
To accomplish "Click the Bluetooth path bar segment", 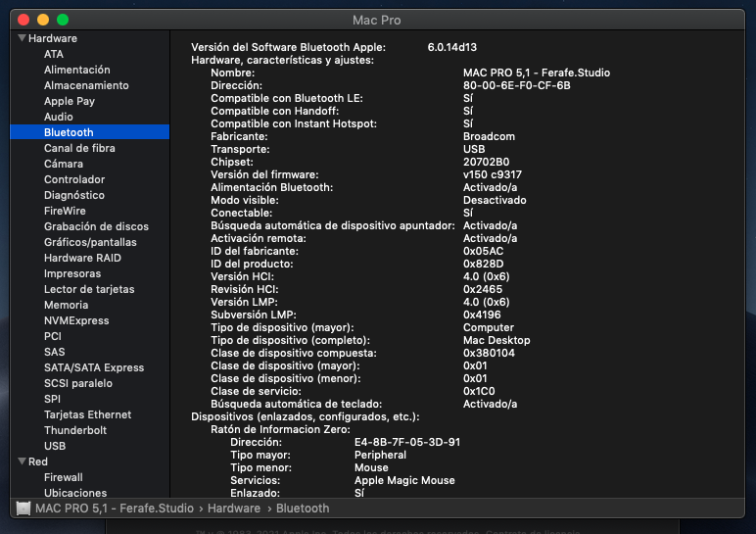I will [303, 508].
